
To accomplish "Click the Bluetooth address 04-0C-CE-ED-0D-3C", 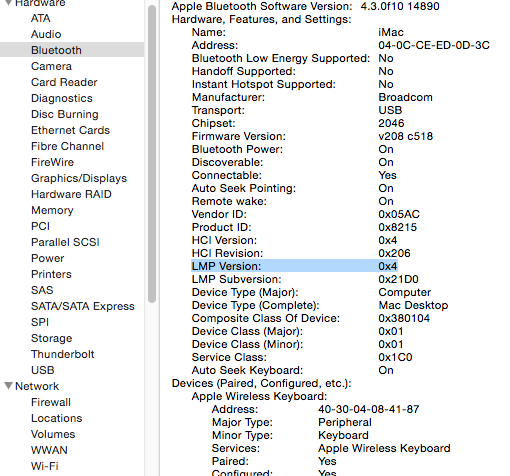I will (x=434, y=45).
